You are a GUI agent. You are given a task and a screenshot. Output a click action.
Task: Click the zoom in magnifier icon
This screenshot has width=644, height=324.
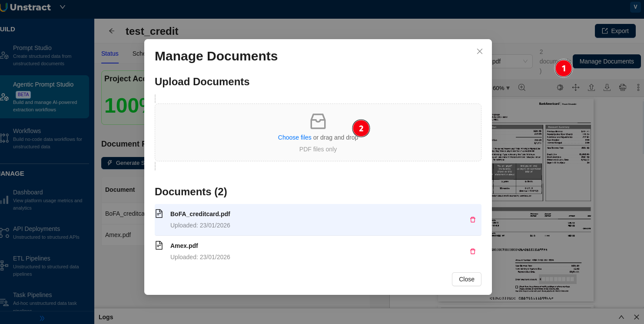click(522, 87)
